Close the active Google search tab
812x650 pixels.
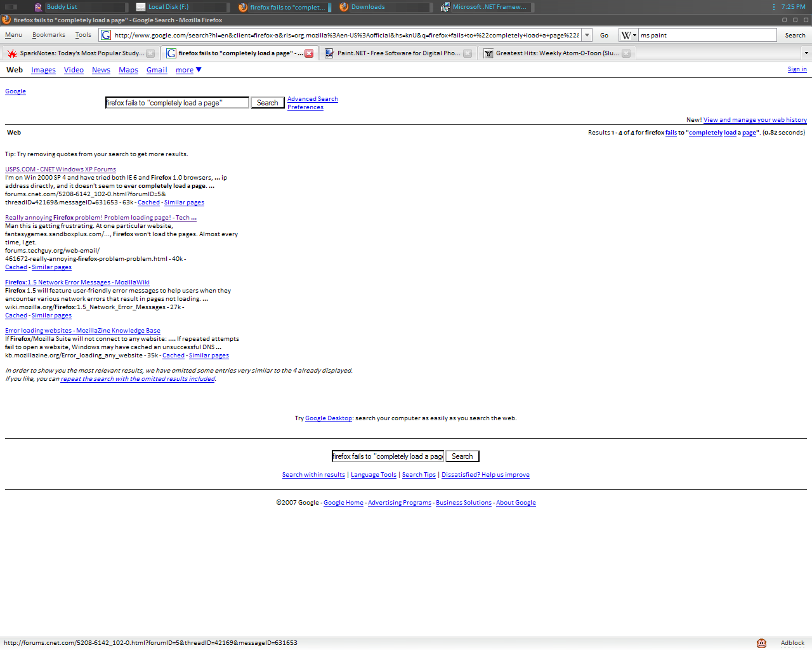pos(309,53)
